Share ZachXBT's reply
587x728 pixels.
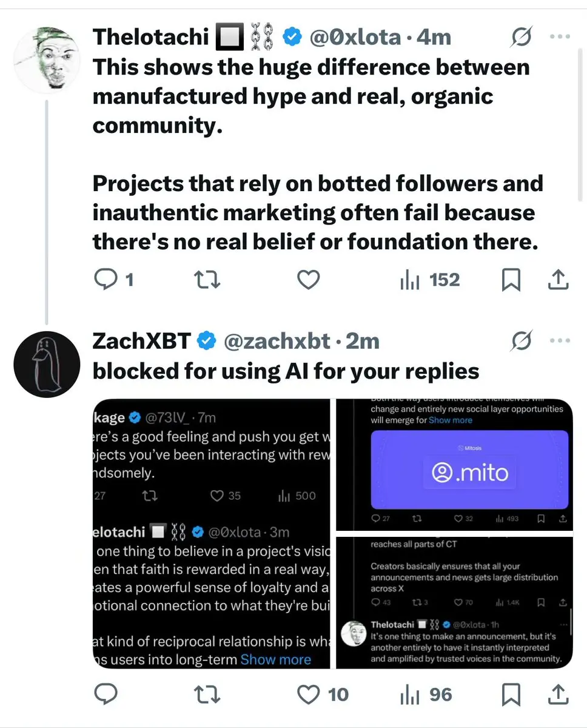point(558,694)
